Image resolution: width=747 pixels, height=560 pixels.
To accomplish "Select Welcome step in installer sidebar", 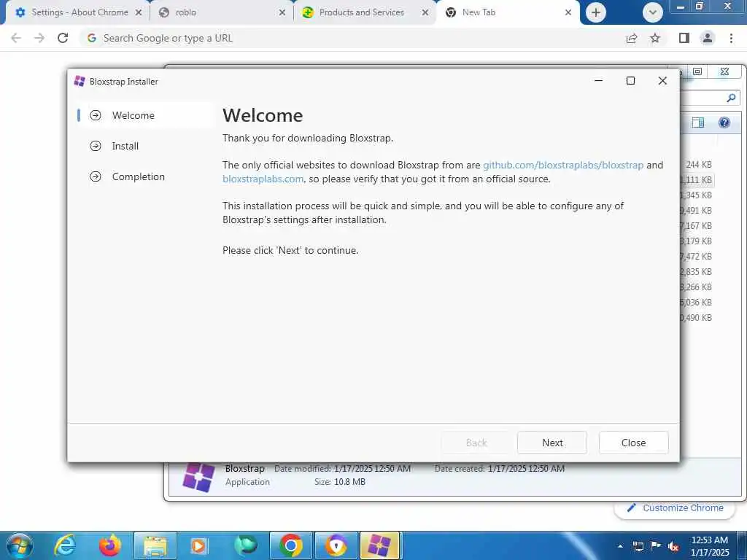I will coord(144,115).
